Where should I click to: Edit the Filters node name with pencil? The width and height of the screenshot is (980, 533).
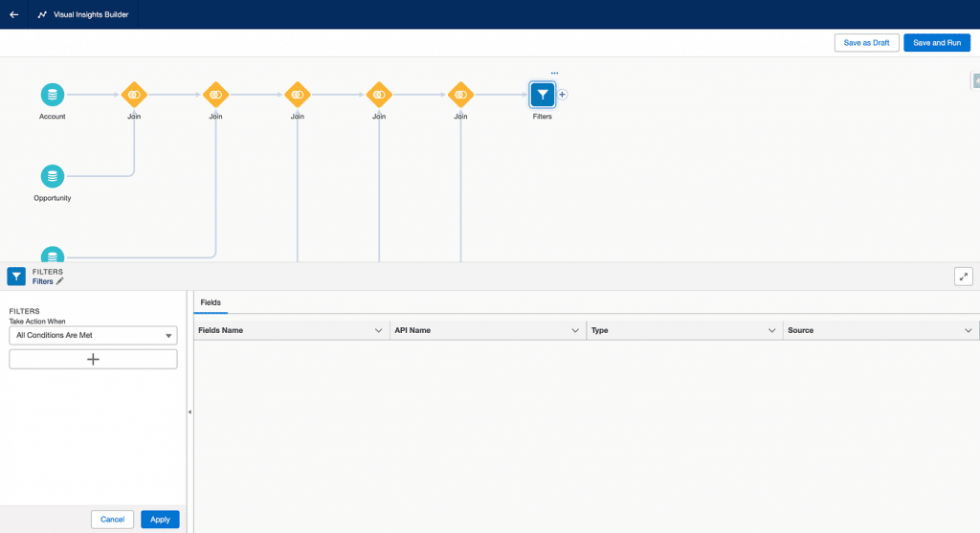pyautogui.click(x=60, y=281)
